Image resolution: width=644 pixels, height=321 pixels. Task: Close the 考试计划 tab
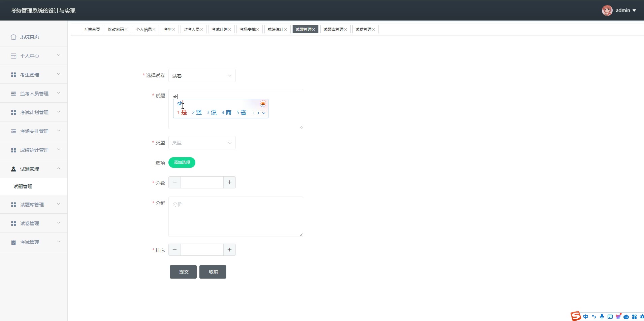[230, 30]
